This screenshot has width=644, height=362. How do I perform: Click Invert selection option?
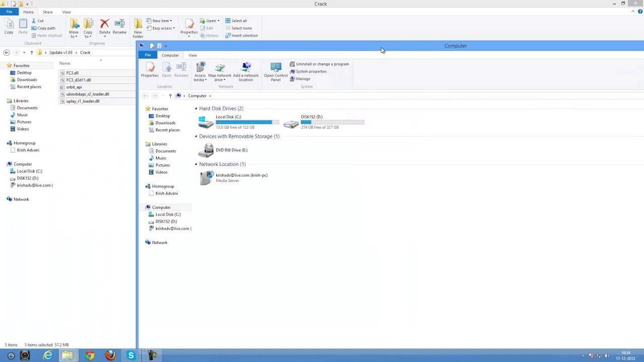point(242,35)
